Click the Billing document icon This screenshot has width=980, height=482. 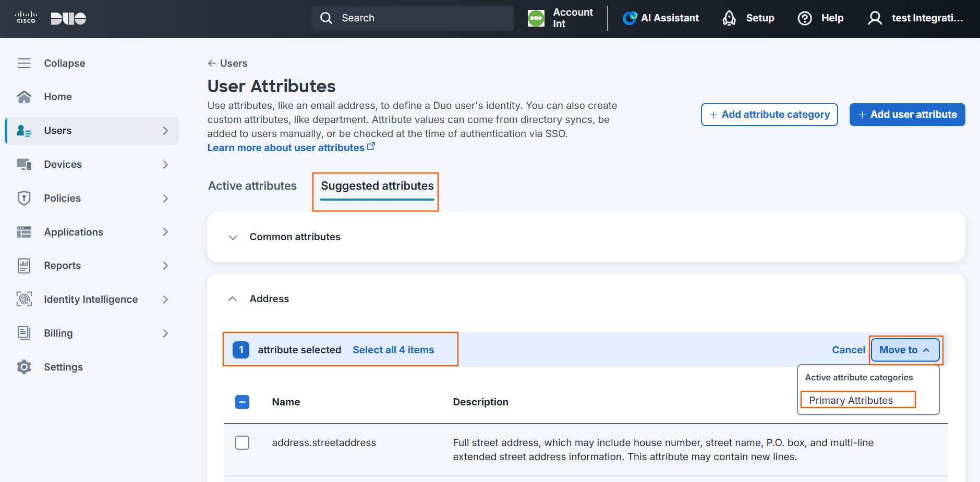click(x=24, y=333)
